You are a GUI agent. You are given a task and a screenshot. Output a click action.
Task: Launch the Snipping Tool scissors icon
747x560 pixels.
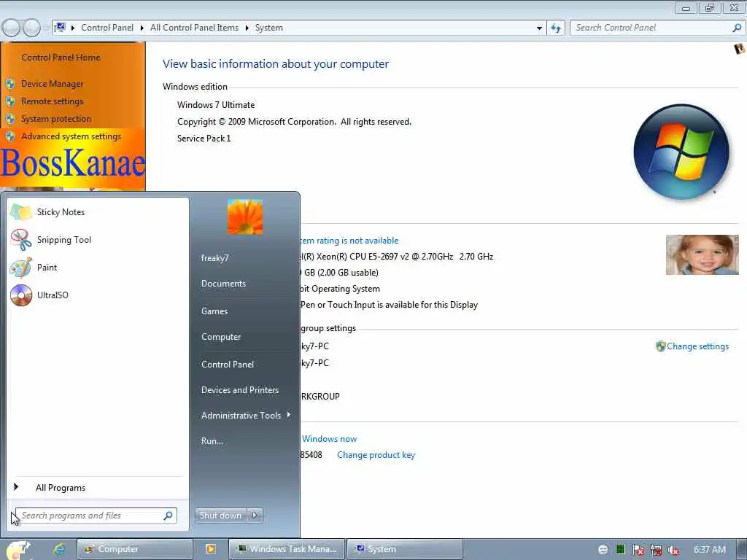(21, 239)
